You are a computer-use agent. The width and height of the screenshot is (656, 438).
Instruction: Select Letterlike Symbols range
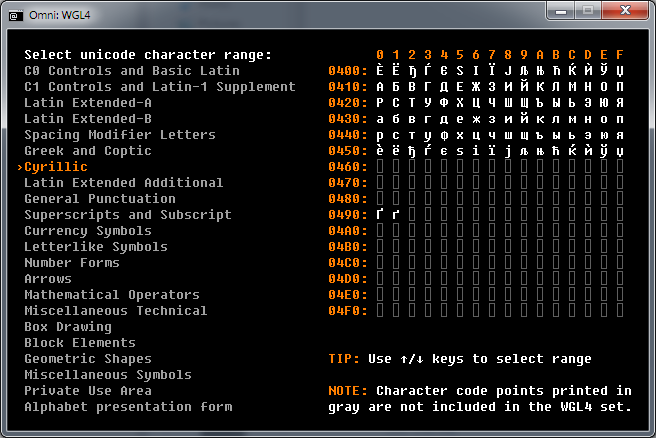pyautogui.click(x=96, y=247)
